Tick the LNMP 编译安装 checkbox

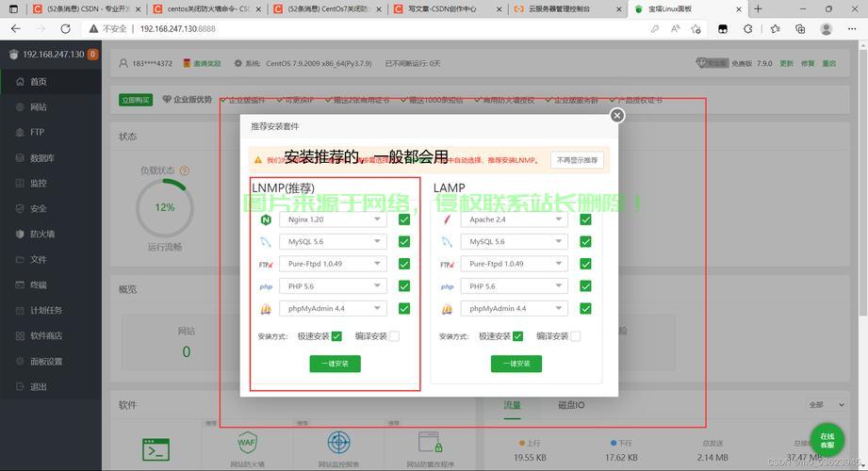pyautogui.click(x=394, y=336)
